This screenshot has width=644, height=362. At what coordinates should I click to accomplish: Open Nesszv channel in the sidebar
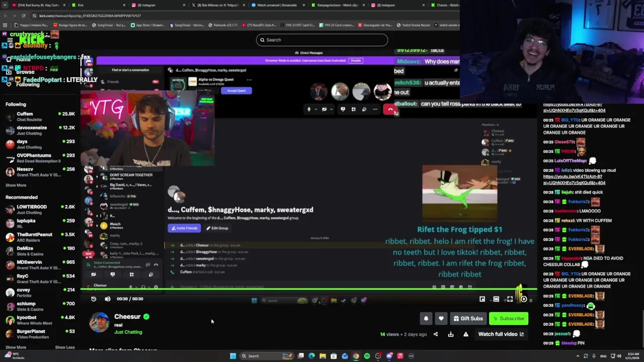click(x=40, y=172)
